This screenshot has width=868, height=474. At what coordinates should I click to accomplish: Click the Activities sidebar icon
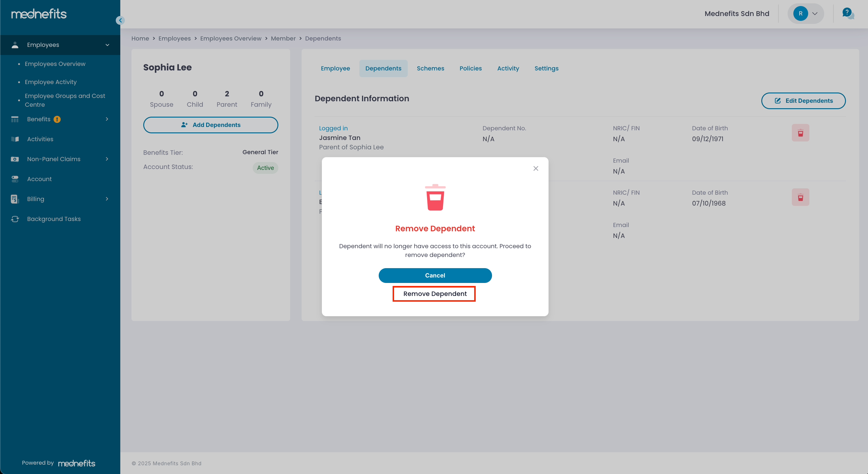coord(15,139)
